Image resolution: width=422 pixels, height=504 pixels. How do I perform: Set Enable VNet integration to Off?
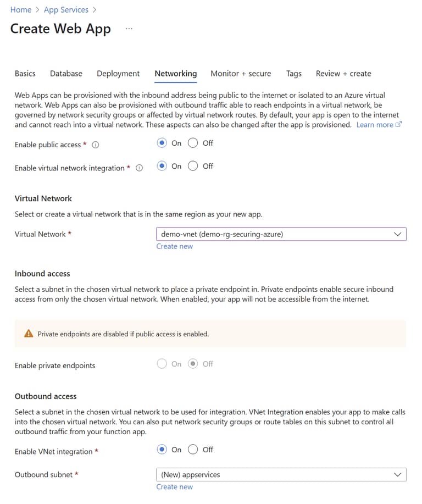tap(193, 450)
